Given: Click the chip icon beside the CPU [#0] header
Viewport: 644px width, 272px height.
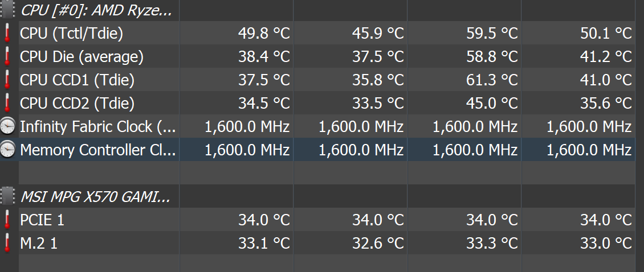Looking at the screenshot, I should coord(7,9).
